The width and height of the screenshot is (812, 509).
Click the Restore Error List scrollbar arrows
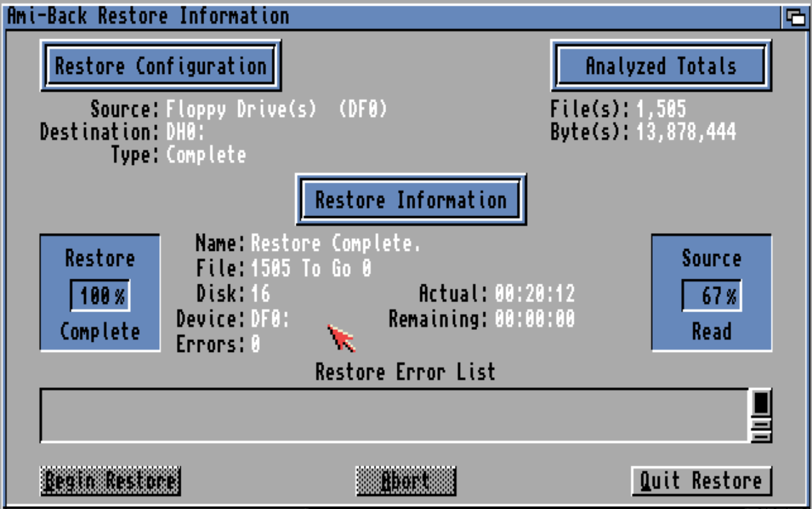761,431
